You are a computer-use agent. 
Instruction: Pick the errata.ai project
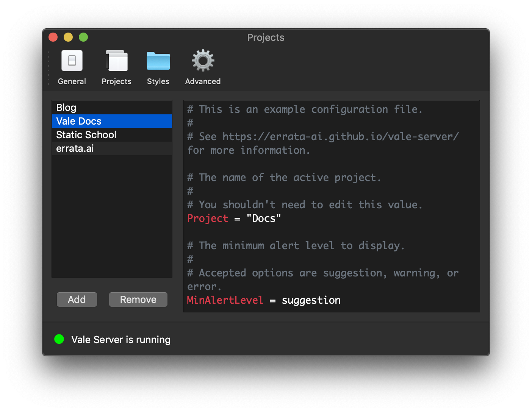click(x=112, y=148)
